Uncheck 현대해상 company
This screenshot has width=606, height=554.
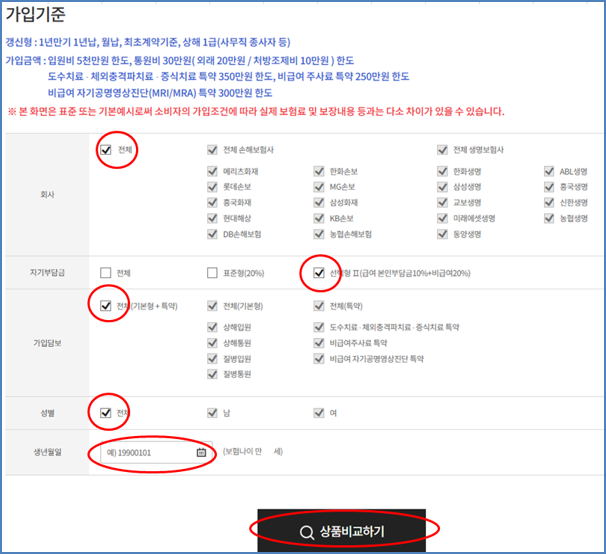click(x=212, y=218)
